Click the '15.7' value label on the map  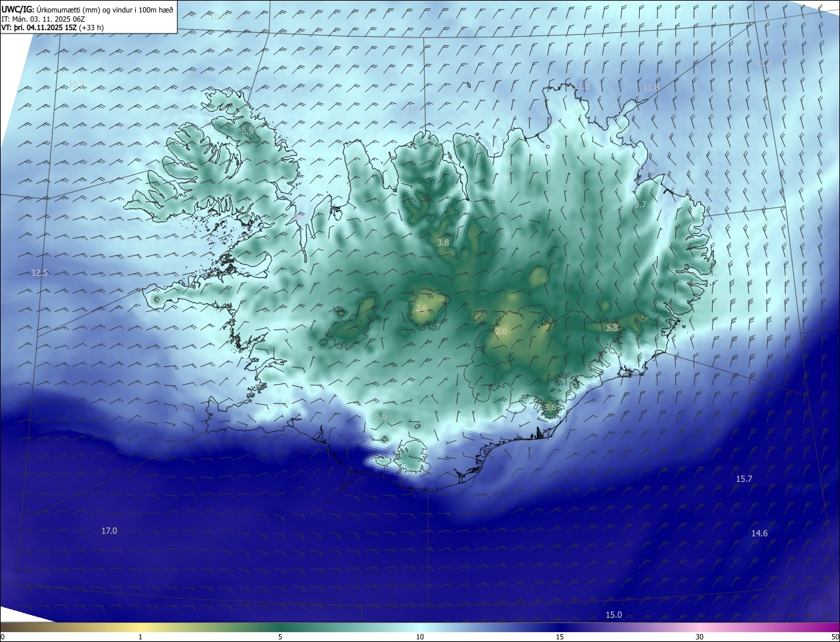coord(744,479)
